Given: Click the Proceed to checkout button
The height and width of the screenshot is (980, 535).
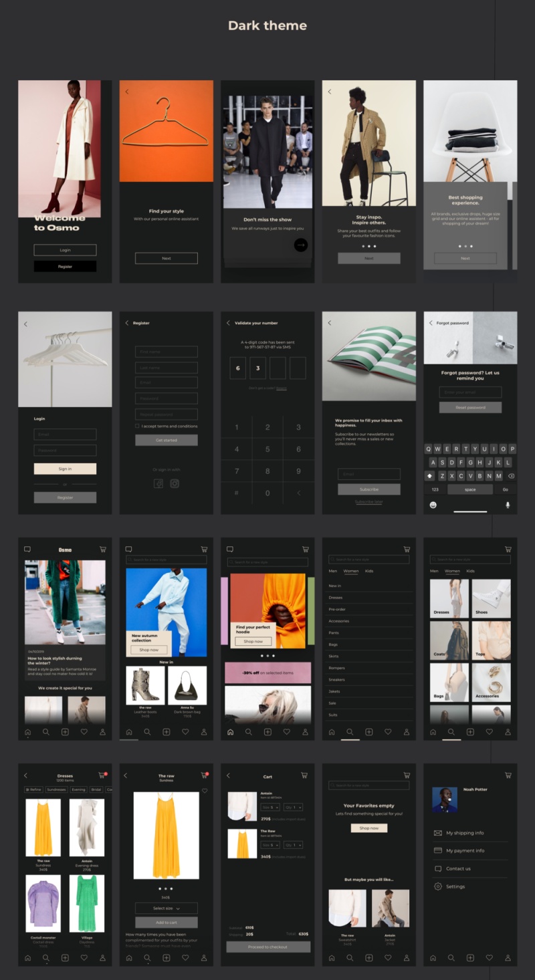Looking at the screenshot, I should 268,947.
